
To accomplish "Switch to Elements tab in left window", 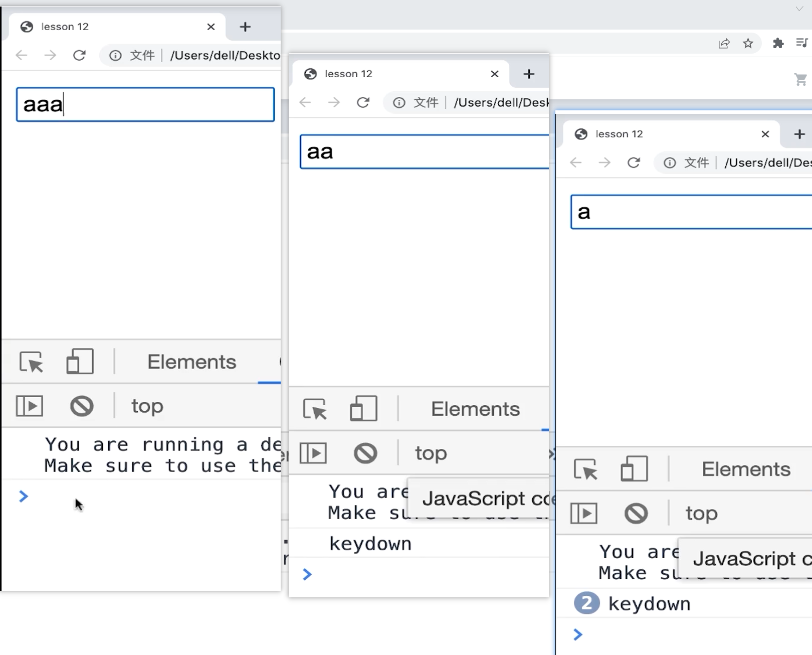I will [191, 362].
